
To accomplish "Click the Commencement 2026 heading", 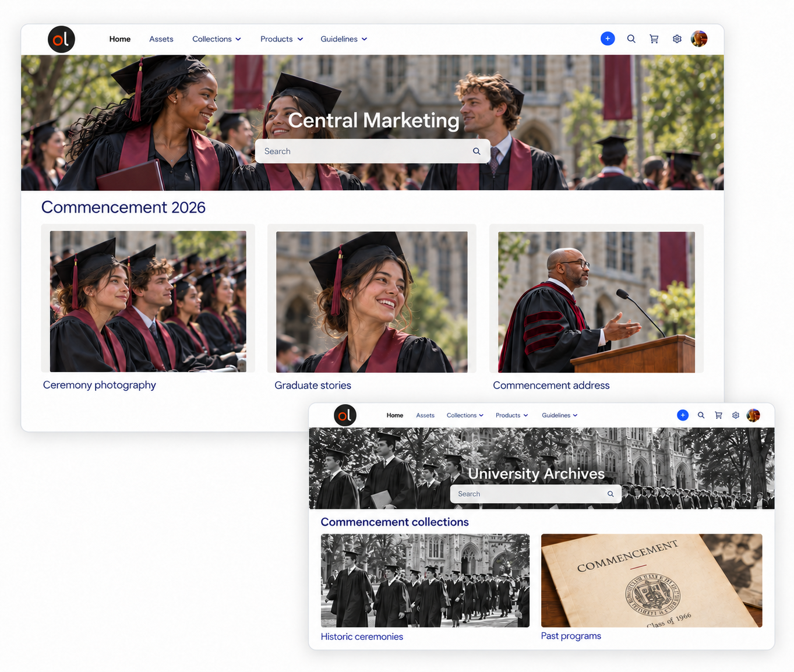I will (x=123, y=207).
